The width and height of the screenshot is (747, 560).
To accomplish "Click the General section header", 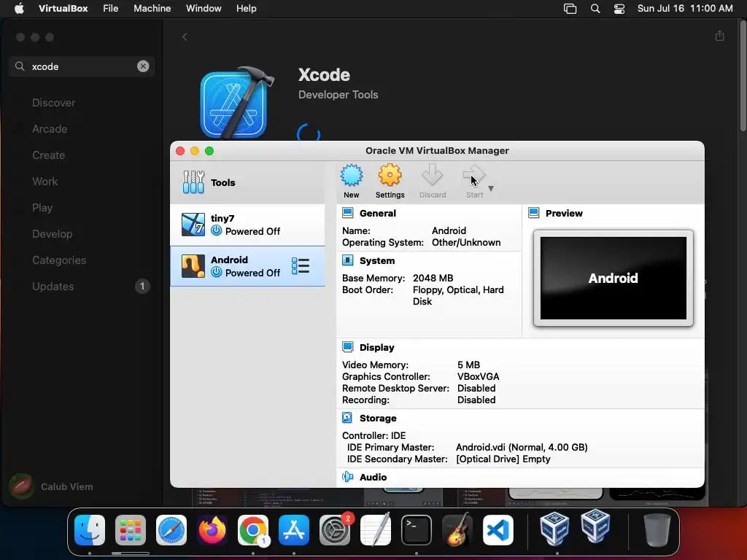I will click(378, 214).
